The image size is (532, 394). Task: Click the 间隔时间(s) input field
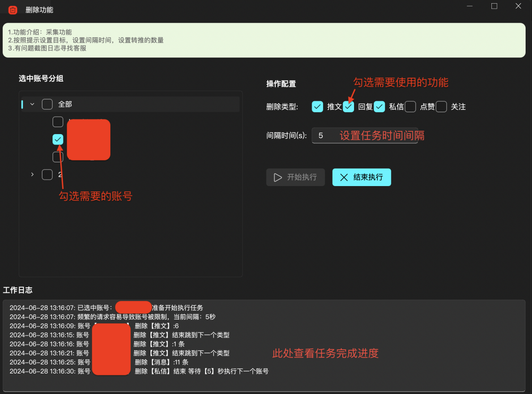(x=365, y=135)
